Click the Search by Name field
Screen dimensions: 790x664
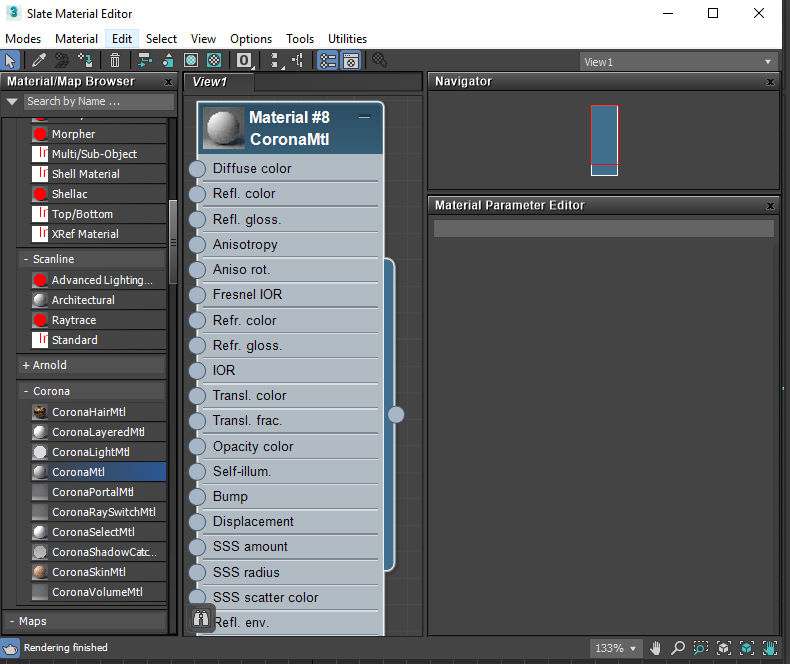coord(98,101)
